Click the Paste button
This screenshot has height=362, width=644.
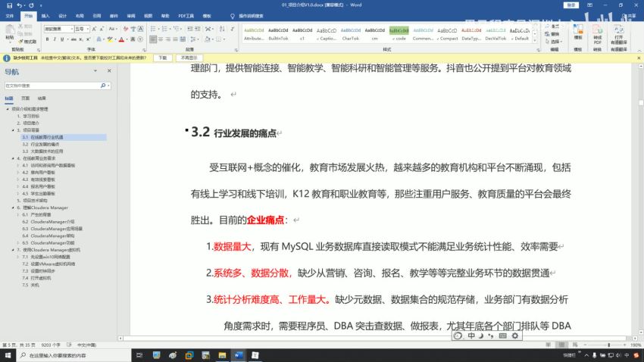click(x=9, y=33)
